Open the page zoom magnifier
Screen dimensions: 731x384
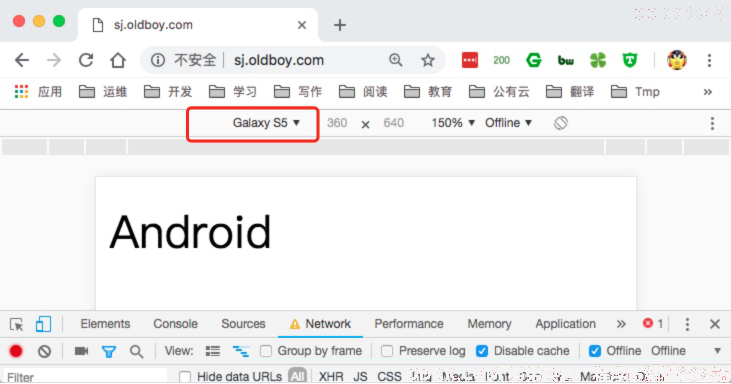click(x=396, y=60)
